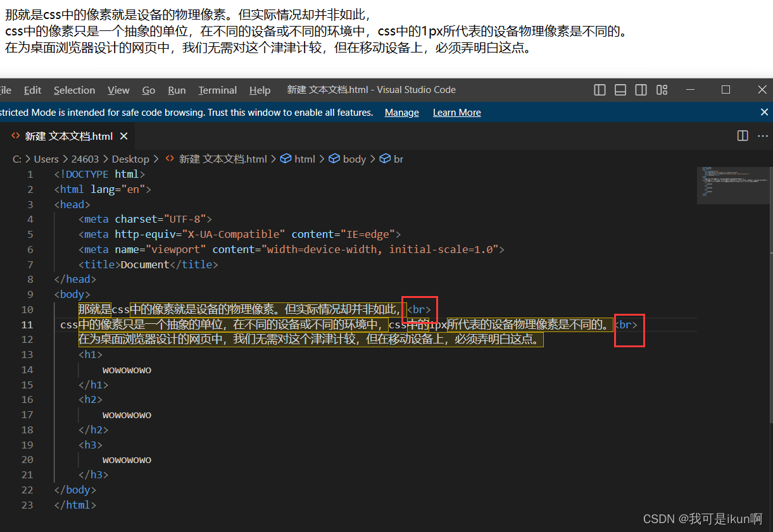Click the opening <body> tag

[72, 294]
